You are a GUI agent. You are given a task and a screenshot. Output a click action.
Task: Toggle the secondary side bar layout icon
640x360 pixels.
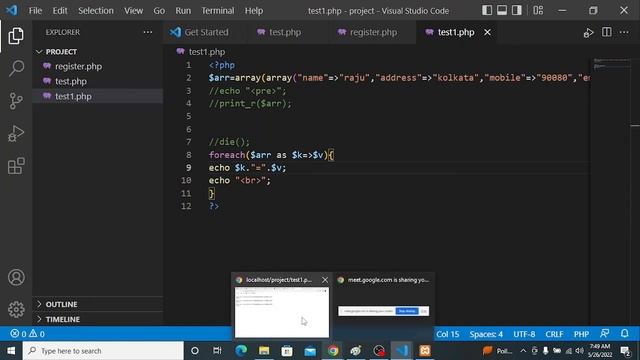[x=517, y=11]
